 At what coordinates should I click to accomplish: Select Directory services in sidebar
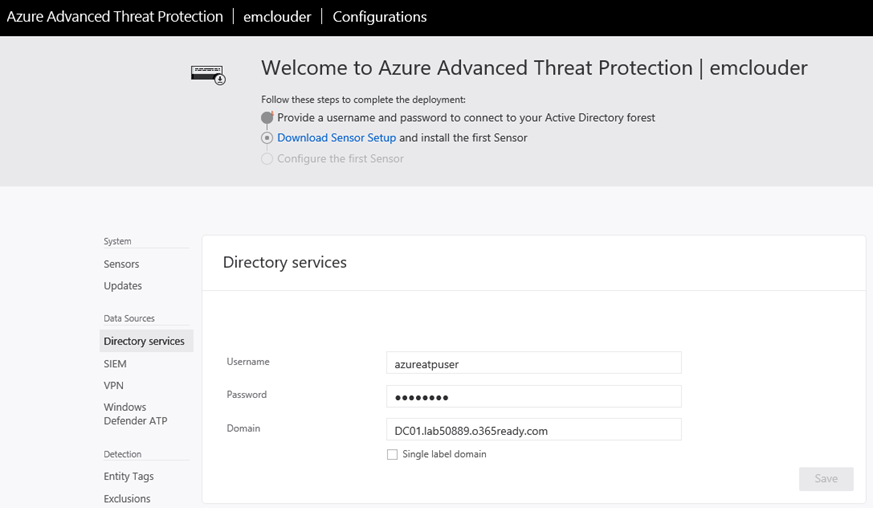pyautogui.click(x=146, y=341)
